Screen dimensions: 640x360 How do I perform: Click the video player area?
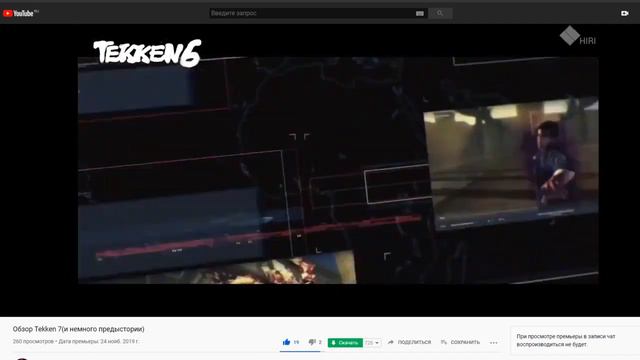tap(320, 170)
